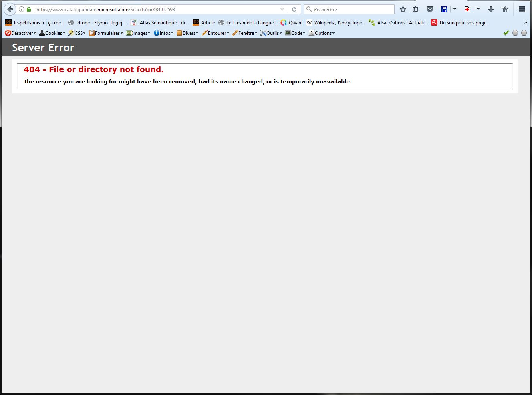This screenshot has width=532, height=395.
Task: Click the 404 - File or directory not found text
Action: 94,69
